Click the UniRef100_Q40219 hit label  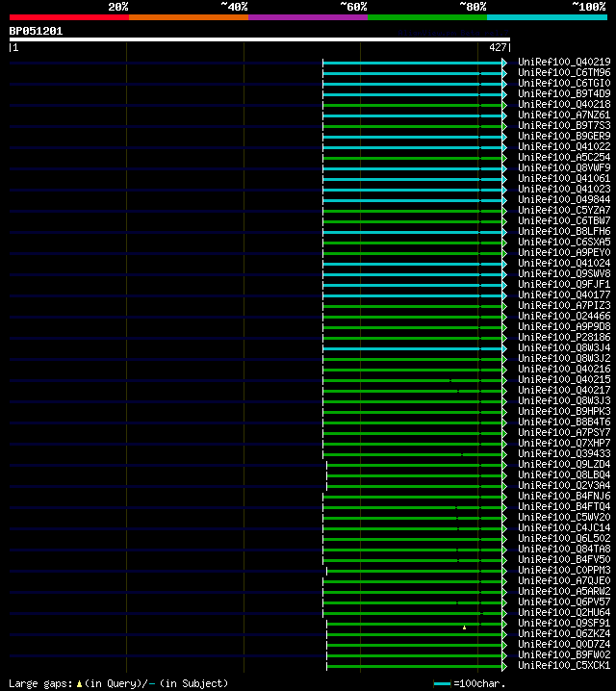[x=564, y=63]
